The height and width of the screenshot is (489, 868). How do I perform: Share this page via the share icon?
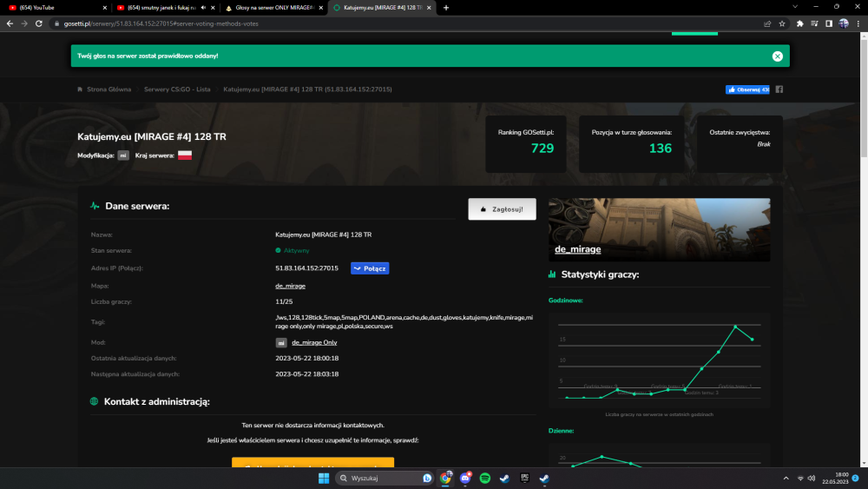point(767,23)
